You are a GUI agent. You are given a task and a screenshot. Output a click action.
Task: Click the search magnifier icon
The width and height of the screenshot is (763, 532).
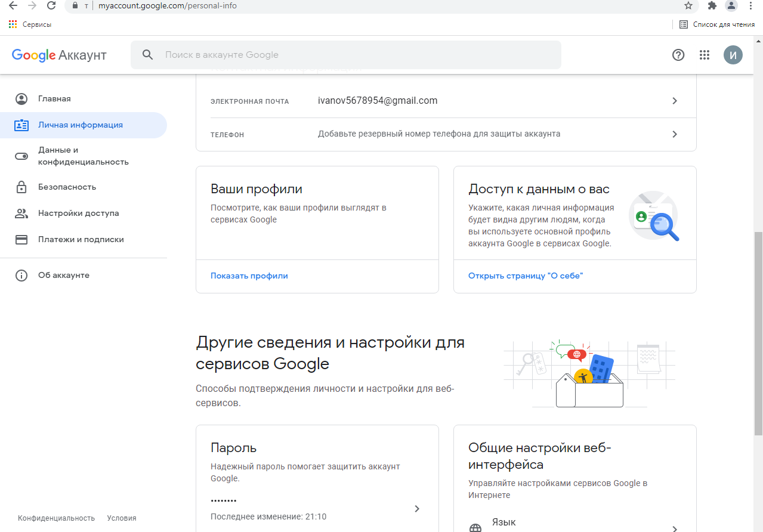(148, 55)
